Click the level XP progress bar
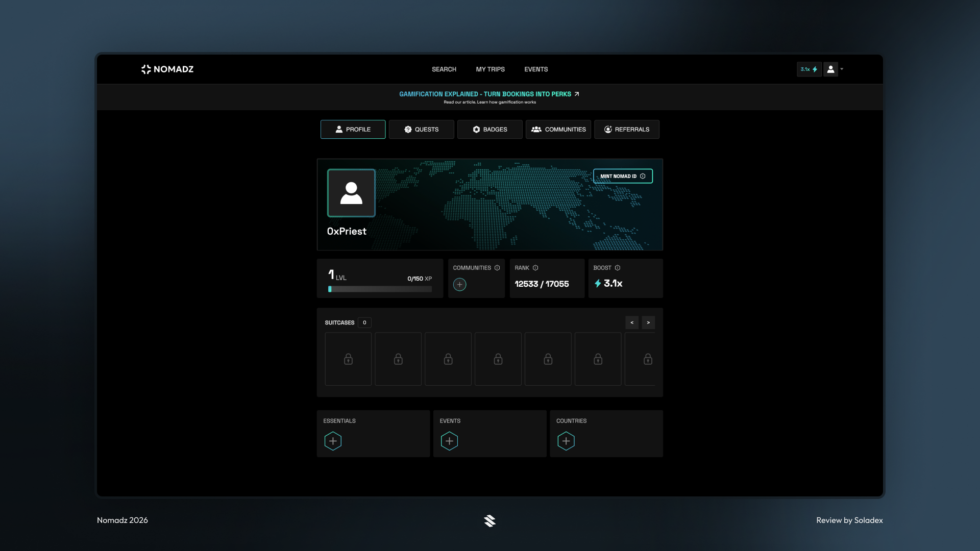980x551 pixels. [x=379, y=289]
